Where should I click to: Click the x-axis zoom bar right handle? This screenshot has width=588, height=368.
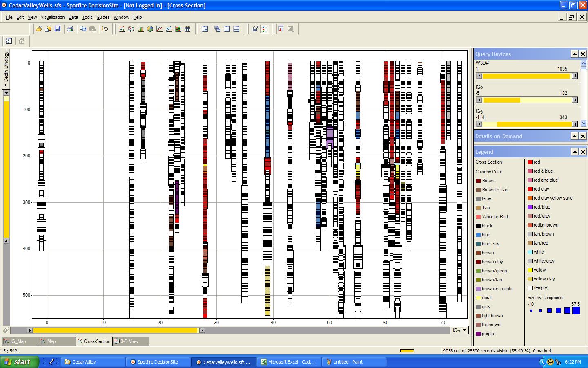click(202, 330)
